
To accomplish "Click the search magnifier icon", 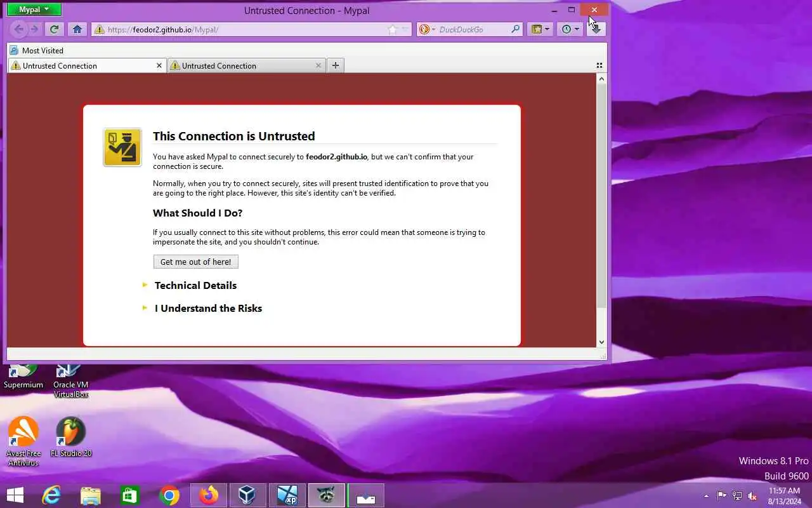I will (516, 29).
